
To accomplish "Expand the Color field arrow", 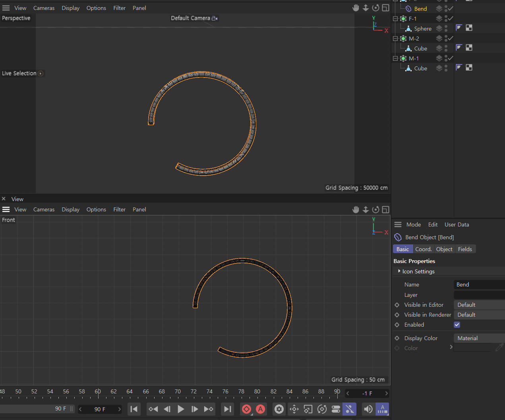I will click(451, 347).
